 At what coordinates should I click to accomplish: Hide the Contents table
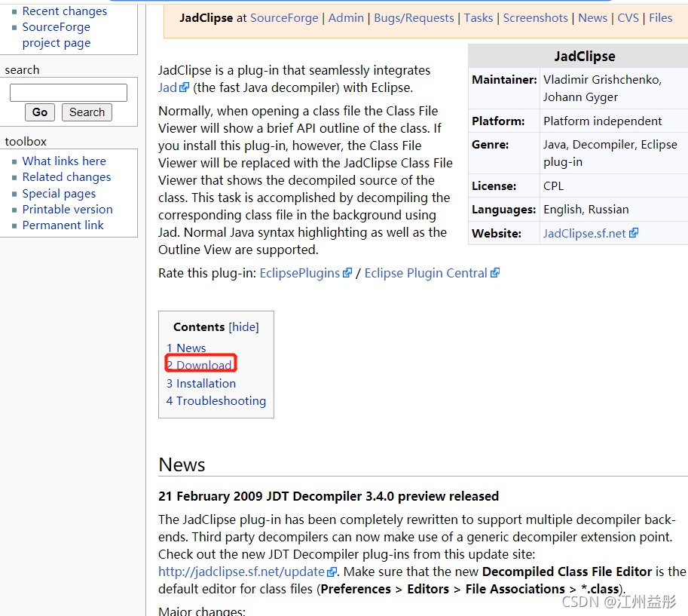click(x=243, y=327)
